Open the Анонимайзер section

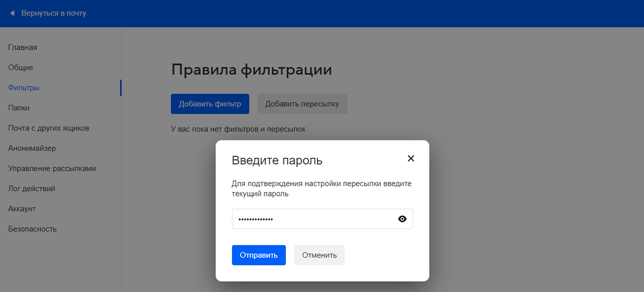pyautogui.click(x=31, y=148)
